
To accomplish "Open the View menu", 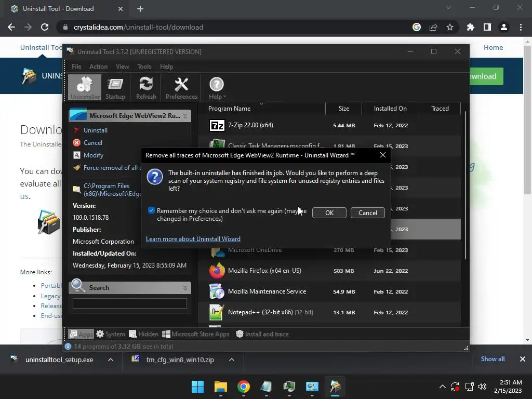I will coord(122,66).
